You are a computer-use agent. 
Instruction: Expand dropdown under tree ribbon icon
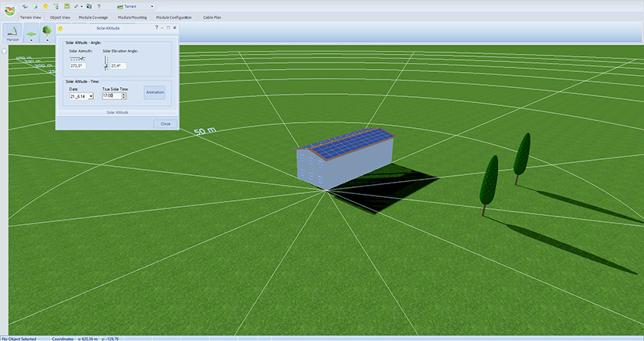(x=47, y=40)
